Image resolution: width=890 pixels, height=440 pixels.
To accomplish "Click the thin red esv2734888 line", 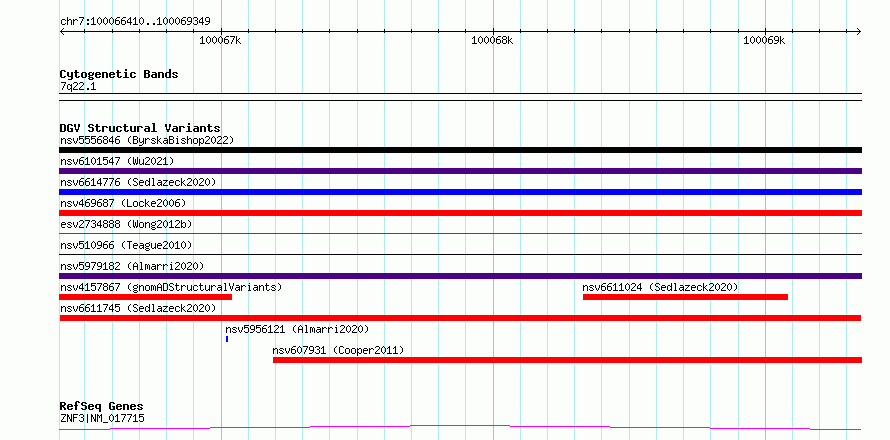I will pos(460,233).
